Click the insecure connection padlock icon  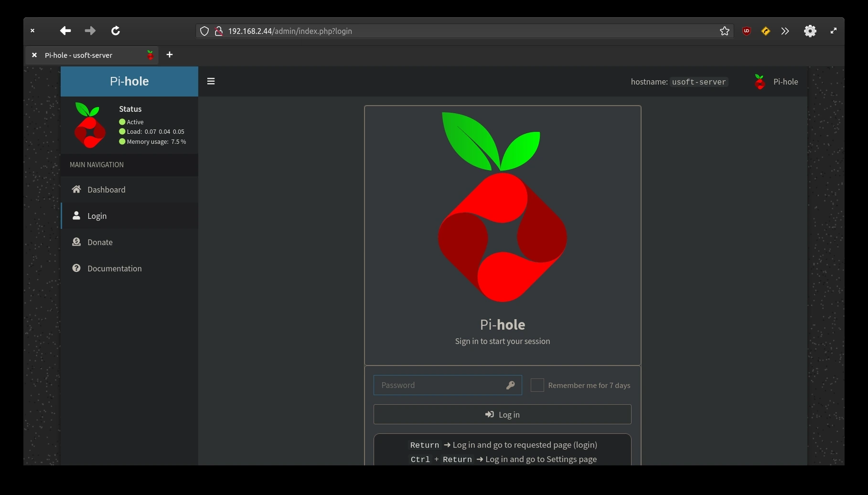[x=219, y=31]
